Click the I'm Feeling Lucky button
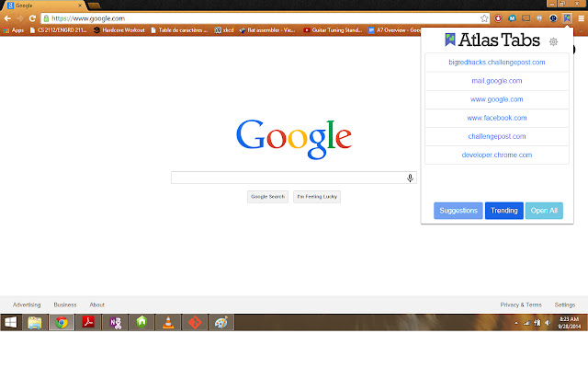 coord(317,197)
